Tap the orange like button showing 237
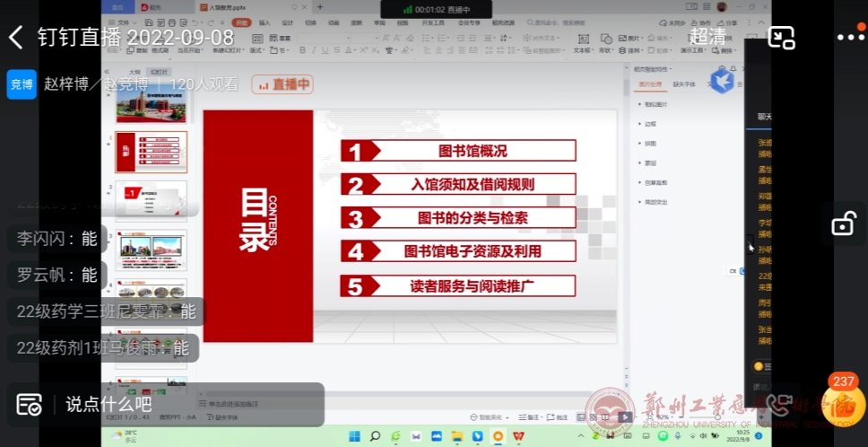Viewport: 868px width, 447px height. (x=844, y=400)
